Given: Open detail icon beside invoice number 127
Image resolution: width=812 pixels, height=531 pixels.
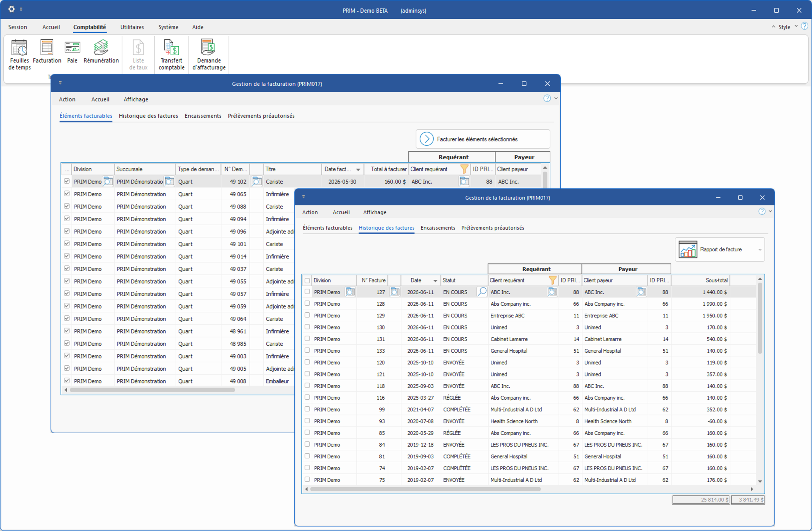Looking at the screenshot, I should click(x=395, y=292).
